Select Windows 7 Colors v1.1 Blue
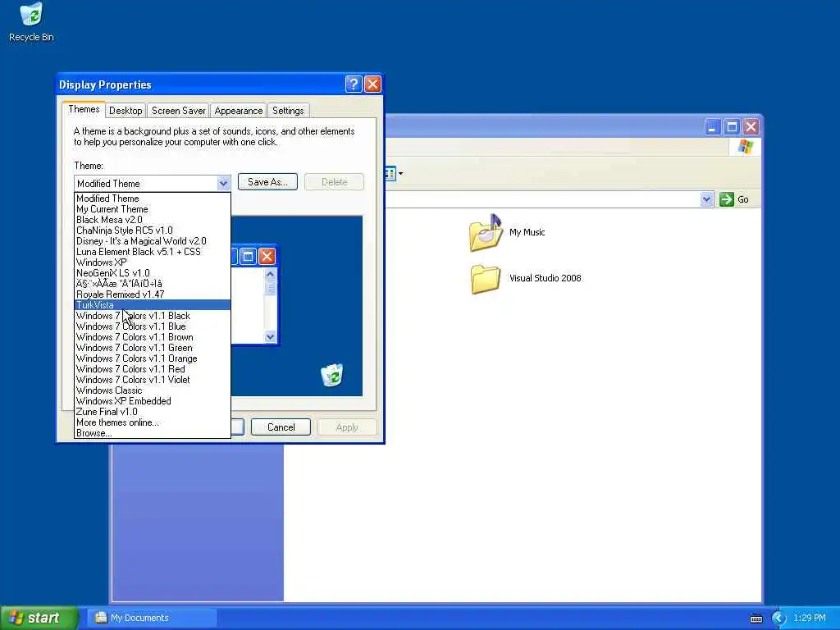840x630 pixels. coord(152,326)
